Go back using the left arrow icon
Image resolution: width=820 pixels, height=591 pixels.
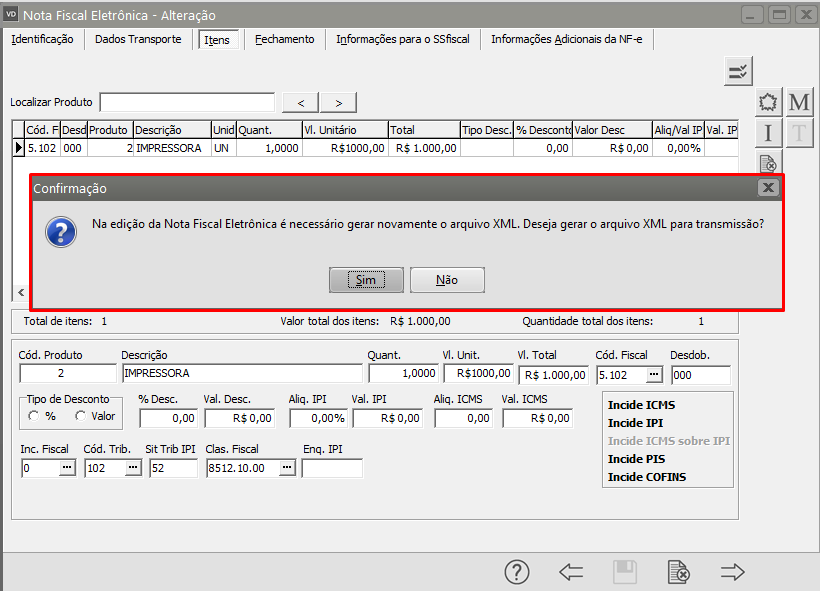click(x=571, y=572)
